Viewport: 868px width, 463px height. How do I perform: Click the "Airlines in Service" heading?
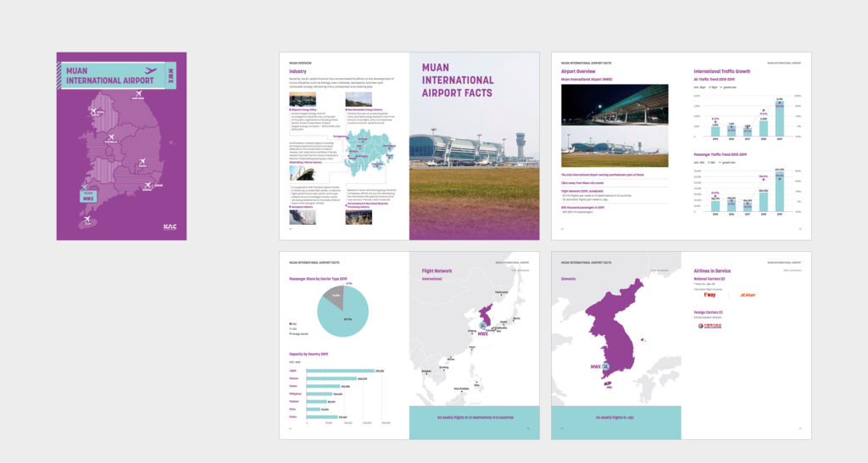coord(712,271)
